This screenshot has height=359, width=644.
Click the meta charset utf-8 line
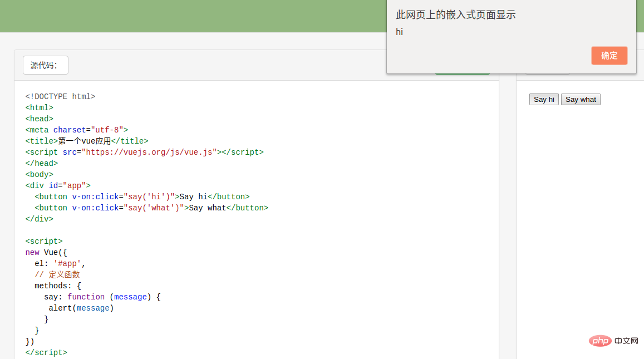pos(76,130)
